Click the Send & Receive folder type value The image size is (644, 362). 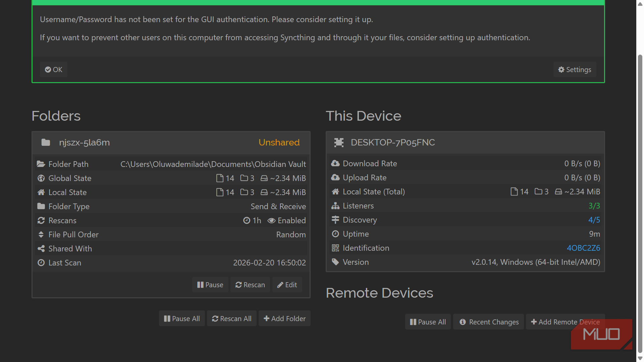click(278, 206)
